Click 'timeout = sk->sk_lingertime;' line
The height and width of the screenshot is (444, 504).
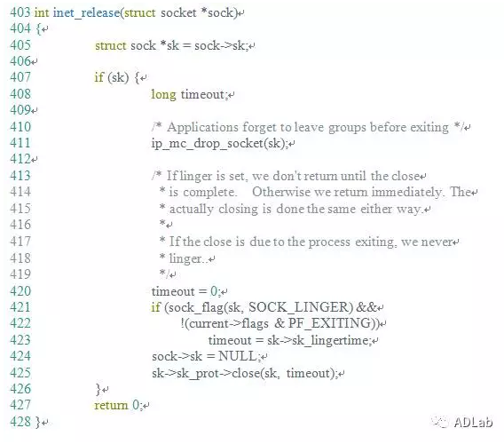pyautogui.click(x=290, y=340)
